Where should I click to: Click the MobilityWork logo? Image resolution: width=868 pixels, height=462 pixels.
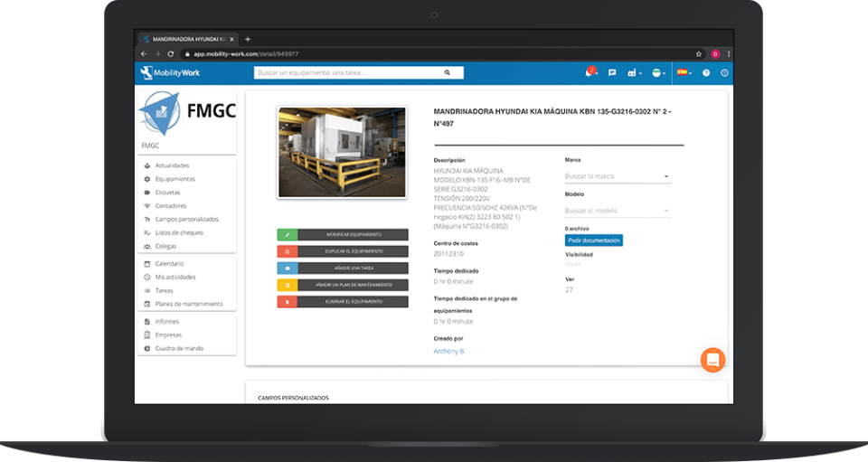171,72
